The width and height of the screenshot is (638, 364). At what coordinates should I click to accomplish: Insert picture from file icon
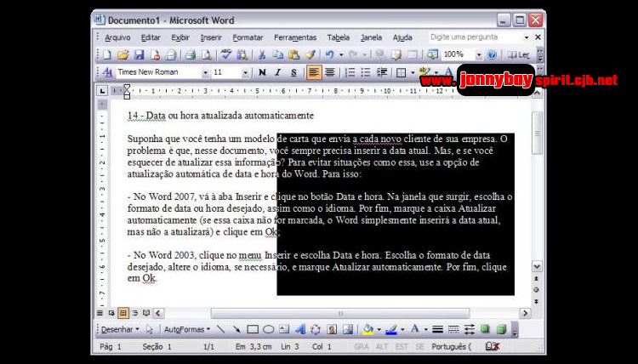348,329
